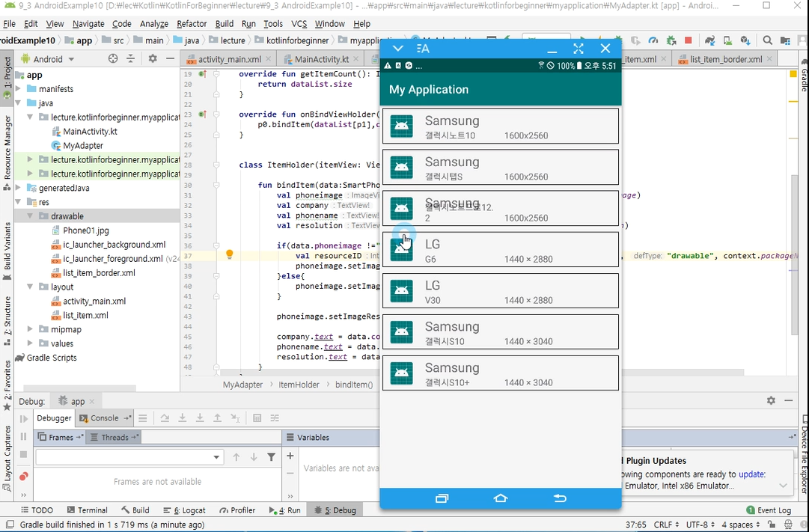This screenshot has width=809, height=532.
Task: Collapse the layout folder
Action: 30,287
